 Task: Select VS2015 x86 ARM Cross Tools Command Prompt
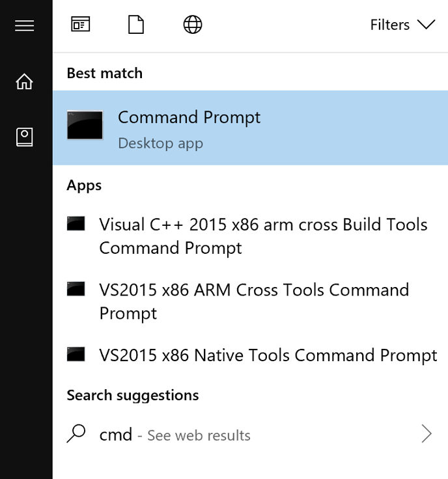(x=254, y=301)
